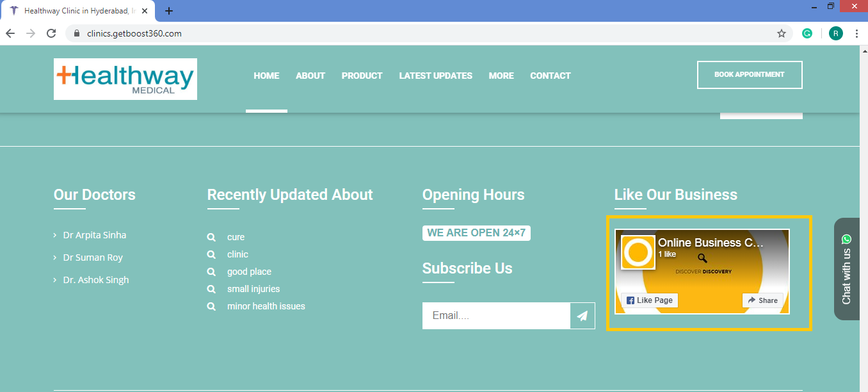
Task: Click the Recently Updated About heading
Action: 290,195
